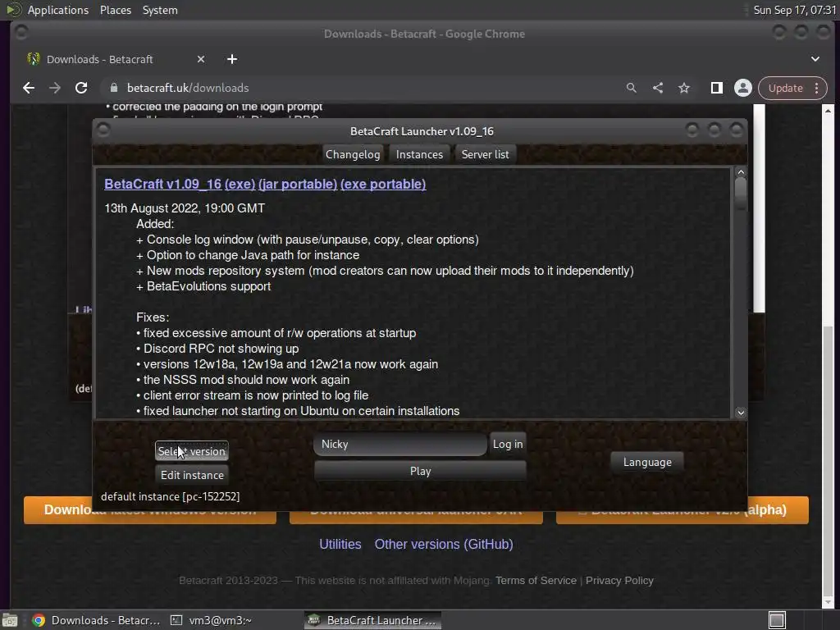The width and height of the screenshot is (840, 630).
Task: Open Chrome profile avatar
Action: coord(743,88)
